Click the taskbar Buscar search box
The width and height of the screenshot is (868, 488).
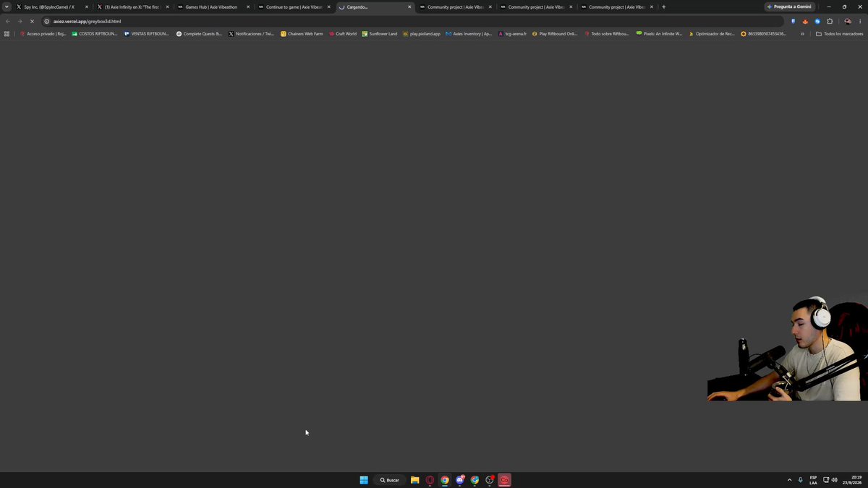pos(390,480)
